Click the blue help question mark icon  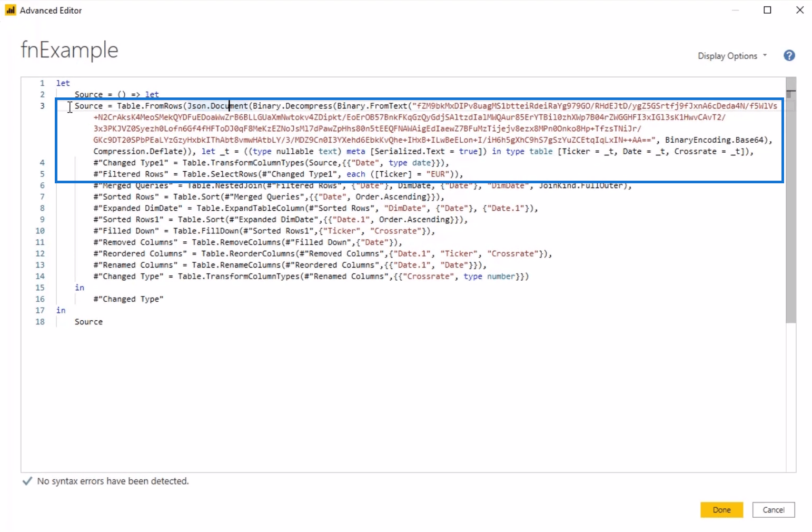[x=789, y=56]
